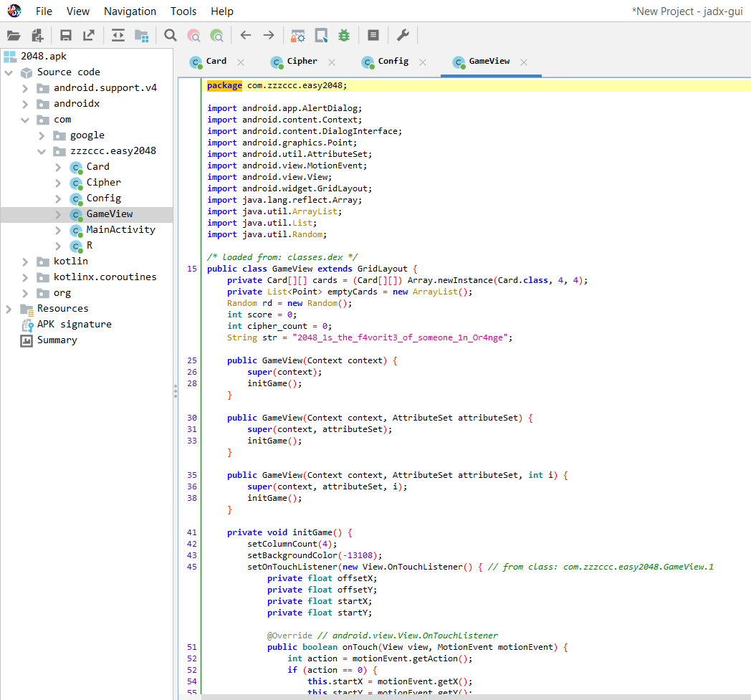Image resolution: width=751 pixels, height=700 pixels.
Task: Click the text search magnifier icon
Action: 171,35
